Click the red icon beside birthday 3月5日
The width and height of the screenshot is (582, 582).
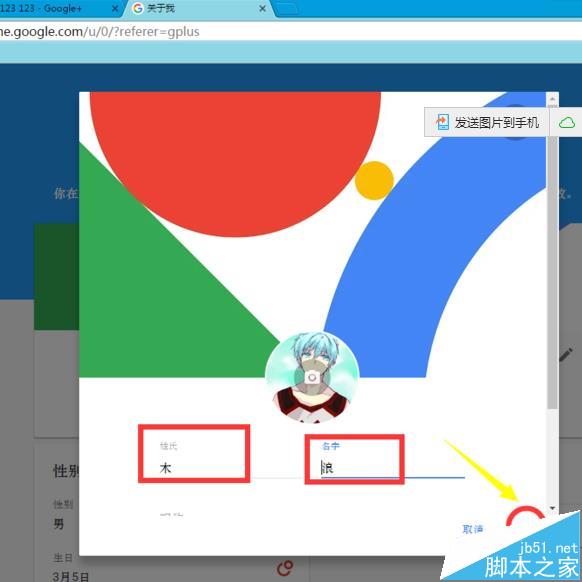pos(285,568)
